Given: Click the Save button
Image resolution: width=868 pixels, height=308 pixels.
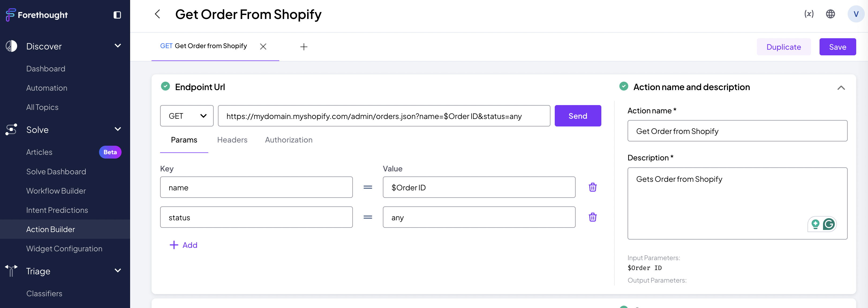Looking at the screenshot, I should [x=837, y=47].
